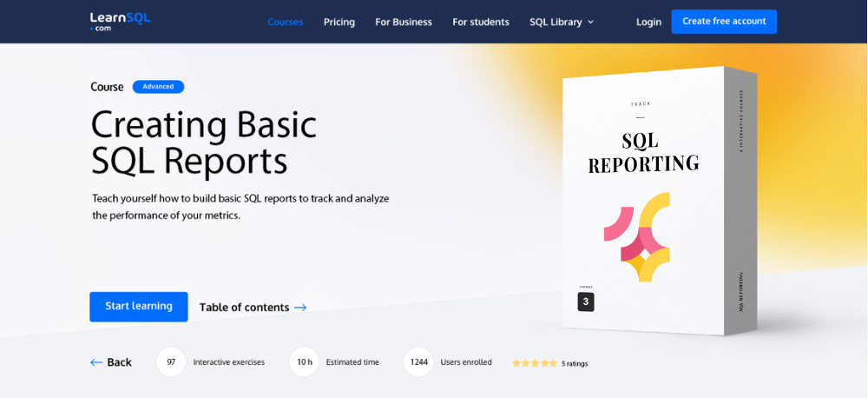Open the For Business page
Image resolution: width=868 pixels, height=398 pixels.
click(x=404, y=23)
